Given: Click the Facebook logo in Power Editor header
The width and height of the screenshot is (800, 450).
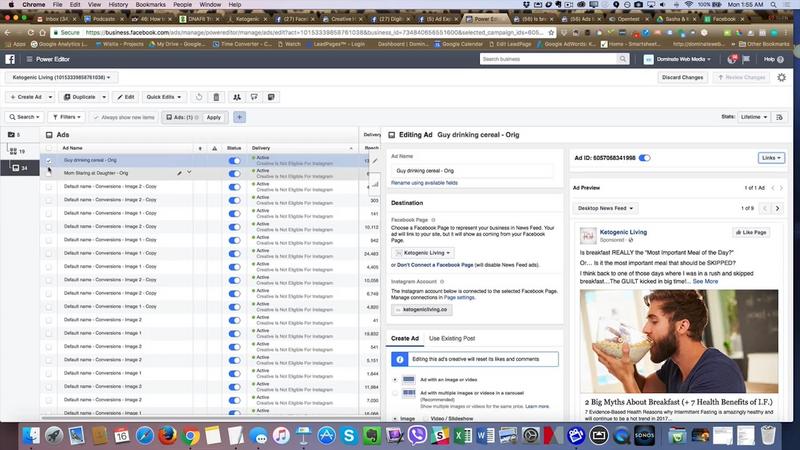Looking at the screenshot, I should 10,59.
